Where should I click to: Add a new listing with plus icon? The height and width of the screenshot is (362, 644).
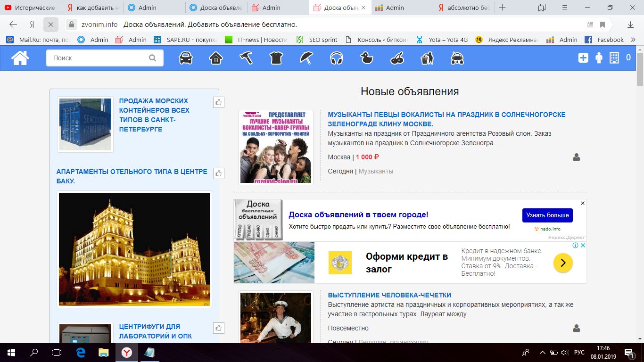tap(584, 58)
